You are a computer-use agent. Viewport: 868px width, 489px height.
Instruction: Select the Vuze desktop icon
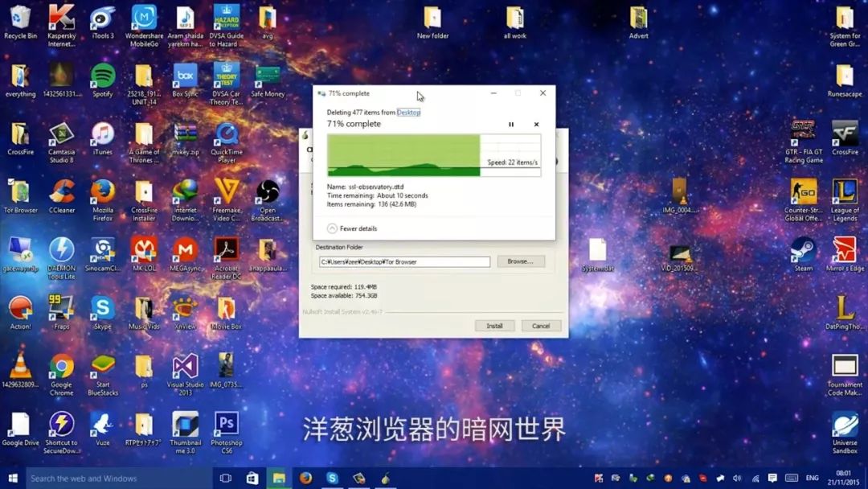(x=103, y=429)
